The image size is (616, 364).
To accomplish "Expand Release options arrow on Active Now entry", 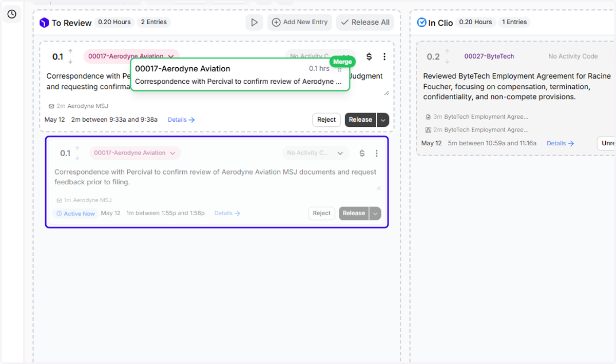I will tap(375, 213).
